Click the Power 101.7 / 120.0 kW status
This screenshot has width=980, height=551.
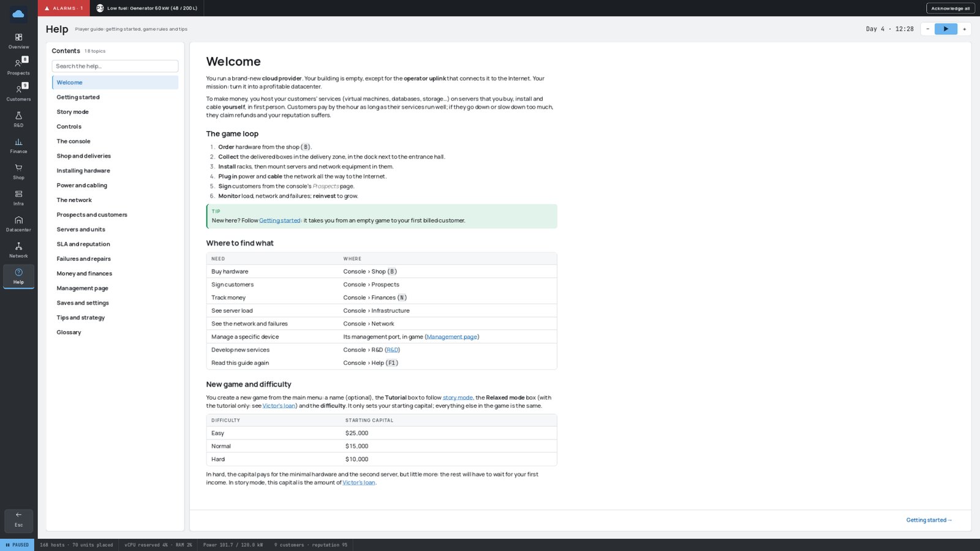click(x=233, y=545)
